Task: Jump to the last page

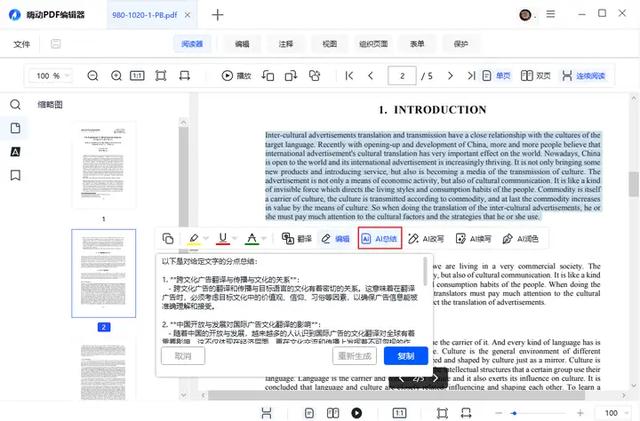Action: (471, 76)
